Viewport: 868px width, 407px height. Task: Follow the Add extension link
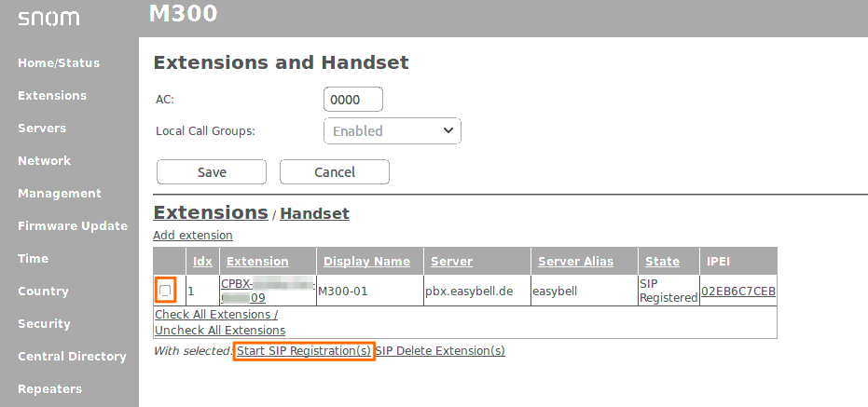click(193, 236)
